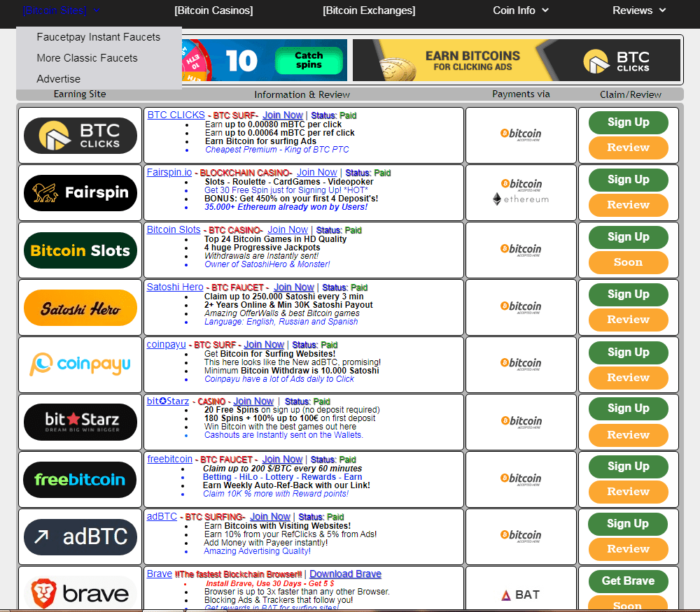Click the bitcoin payment icon in bitStarz row

pyautogui.click(x=521, y=422)
